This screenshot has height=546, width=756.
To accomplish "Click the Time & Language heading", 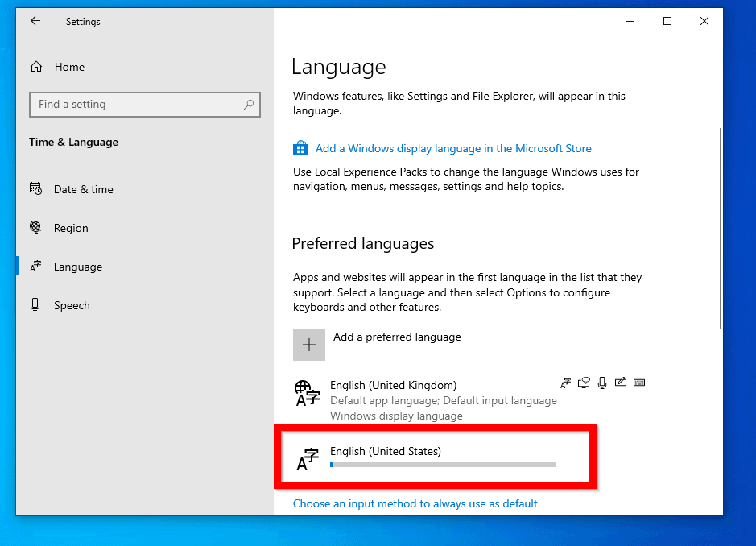I will pyautogui.click(x=73, y=142).
